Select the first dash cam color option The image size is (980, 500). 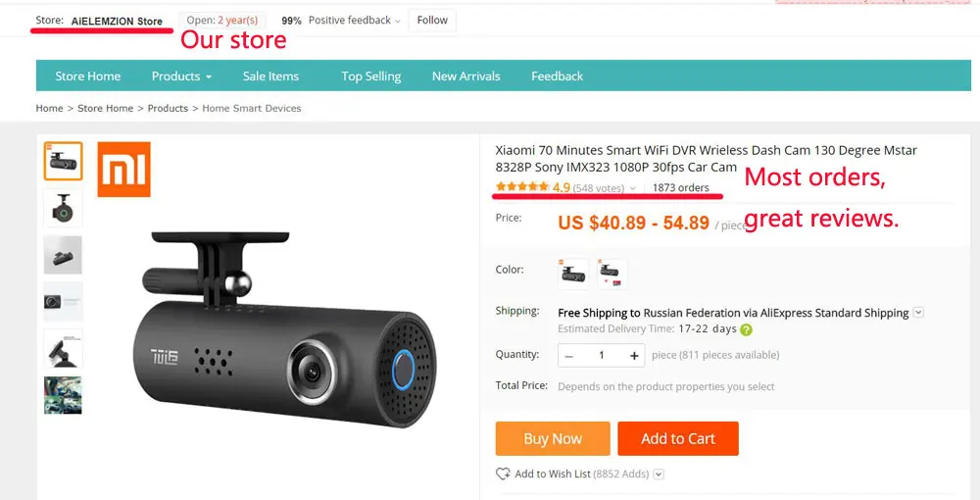click(573, 274)
